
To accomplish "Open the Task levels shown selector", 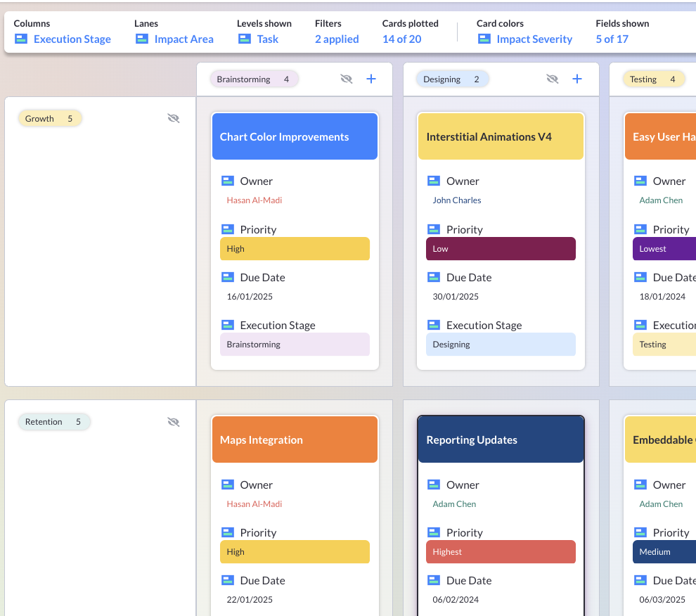I will click(x=268, y=39).
